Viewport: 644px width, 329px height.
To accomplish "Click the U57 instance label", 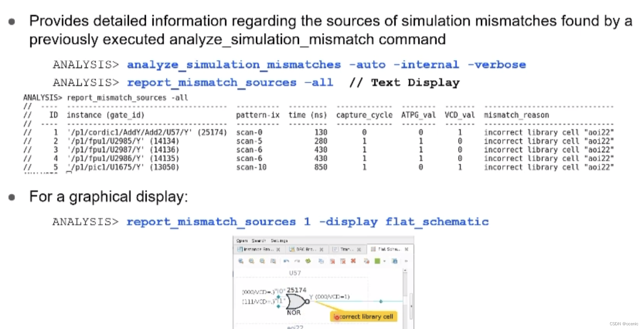I will (295, 273).
